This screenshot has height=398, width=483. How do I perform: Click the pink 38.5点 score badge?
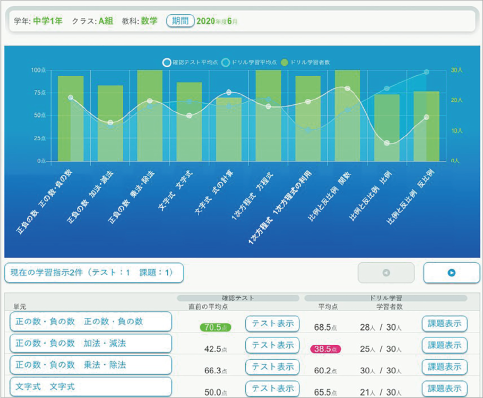tap(325, 349)
